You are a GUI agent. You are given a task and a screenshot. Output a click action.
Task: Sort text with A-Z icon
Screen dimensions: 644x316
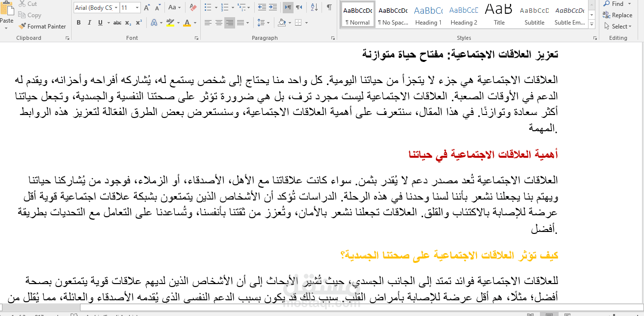[314, 7]
